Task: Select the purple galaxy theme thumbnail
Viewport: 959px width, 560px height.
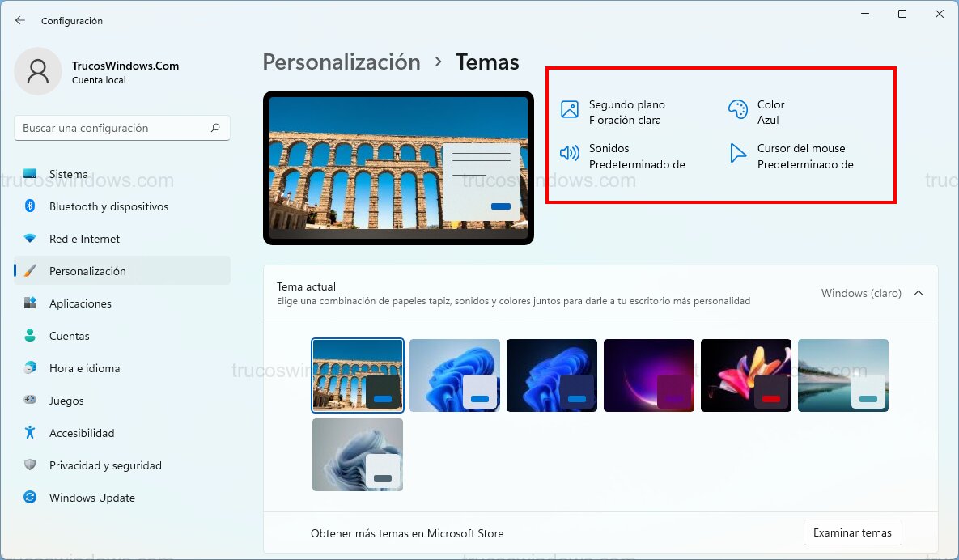Action: click(648, 375)
